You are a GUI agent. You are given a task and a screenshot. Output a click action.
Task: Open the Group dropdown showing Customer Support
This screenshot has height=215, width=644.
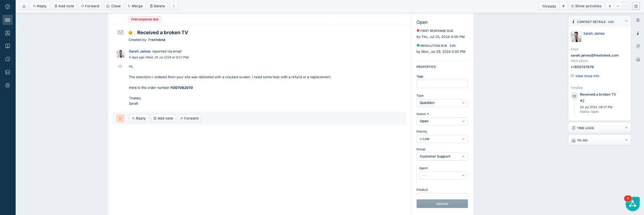tap(442, 157)
